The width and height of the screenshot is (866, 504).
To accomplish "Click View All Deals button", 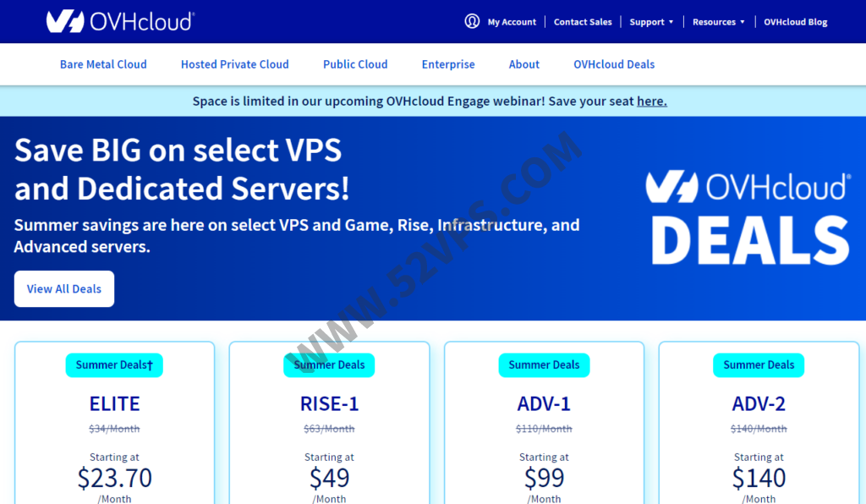I will coord(64,288).
